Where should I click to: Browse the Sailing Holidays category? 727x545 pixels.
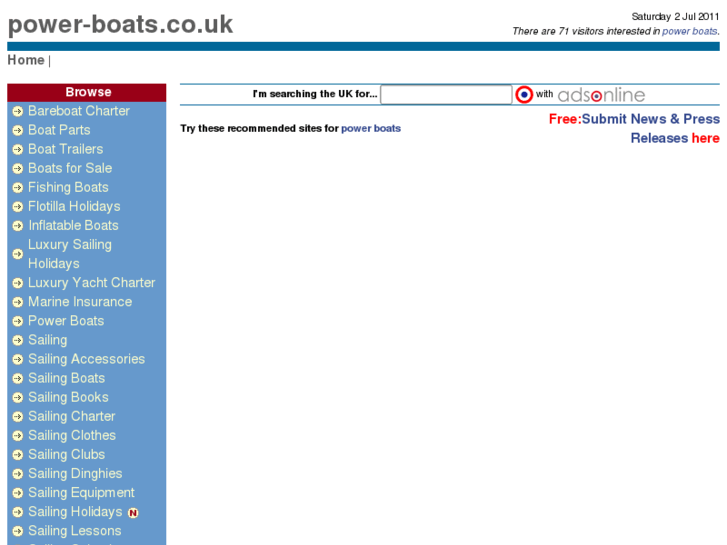(76, 512)
